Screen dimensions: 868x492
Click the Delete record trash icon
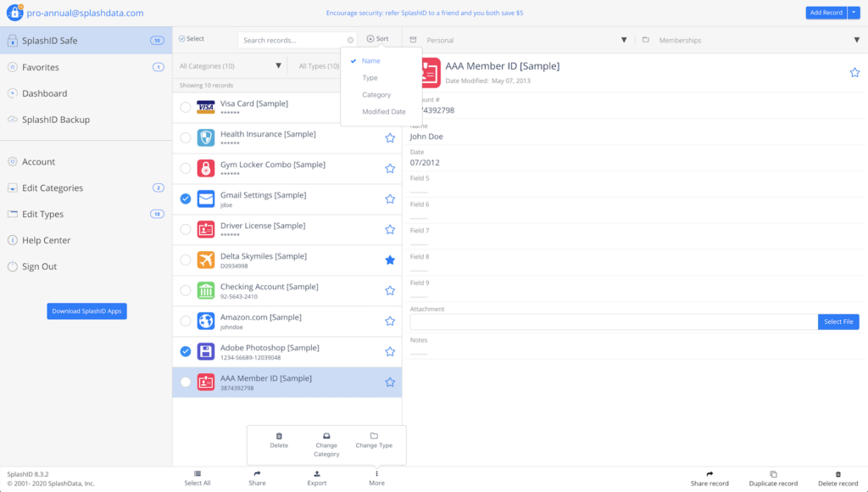click(837, 474)
